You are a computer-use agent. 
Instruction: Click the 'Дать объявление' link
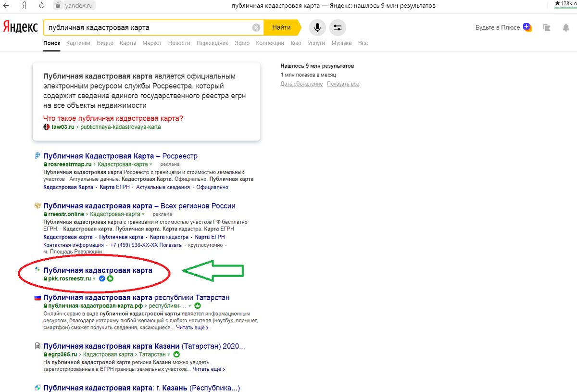[x=301, y=84]
